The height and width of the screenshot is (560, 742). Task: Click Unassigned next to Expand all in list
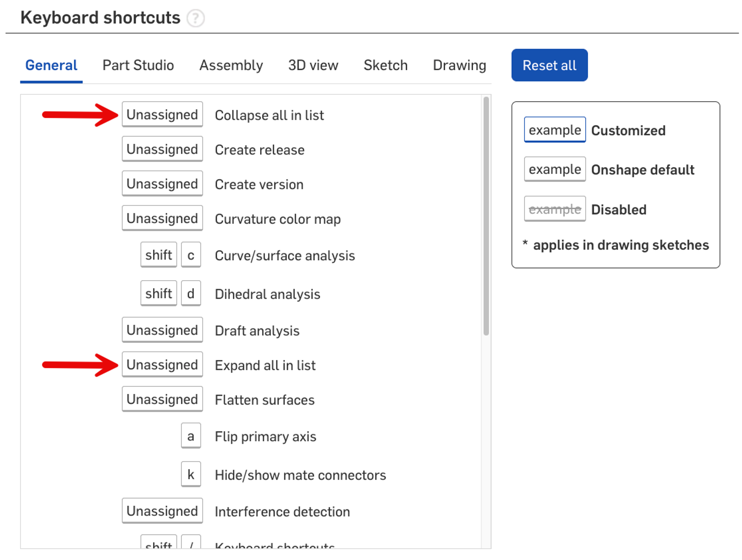(162, 365)
